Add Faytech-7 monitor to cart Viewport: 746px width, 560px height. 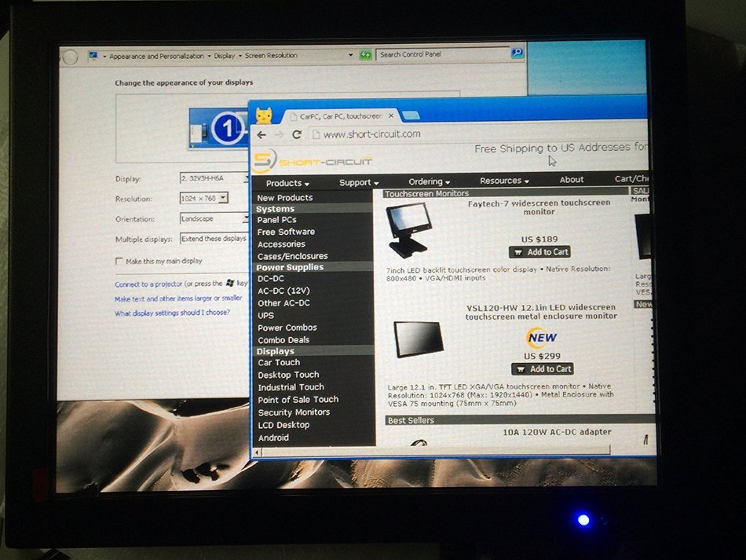coord(539,252)
